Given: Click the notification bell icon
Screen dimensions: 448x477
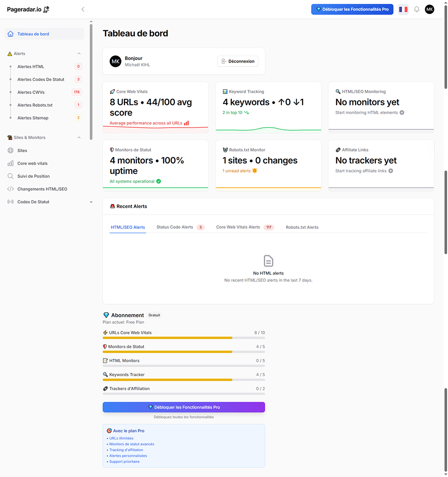Looking at the screenshot, I should click(416, 9).
